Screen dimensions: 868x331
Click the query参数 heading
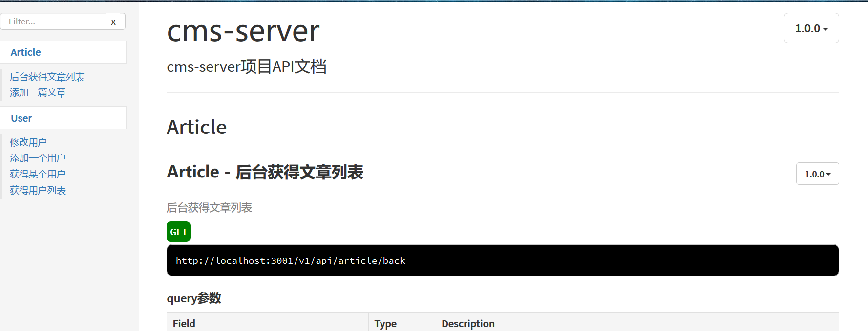point(194,298)
